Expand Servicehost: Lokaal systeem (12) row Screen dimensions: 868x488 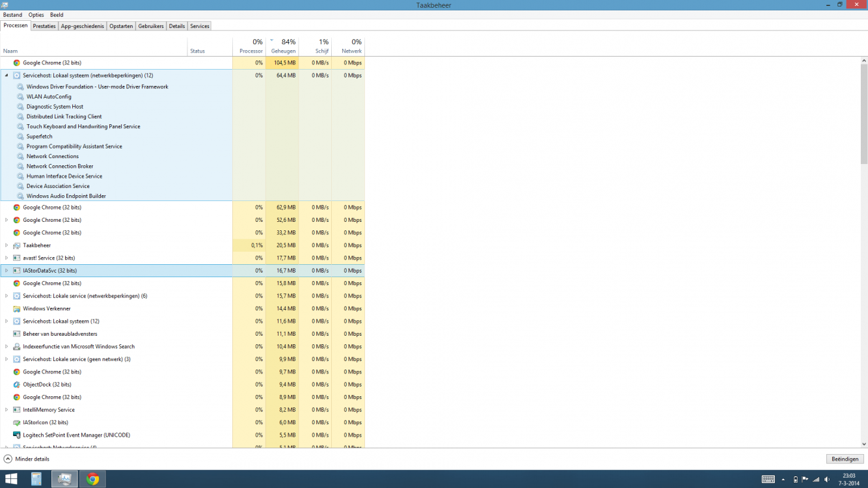click(x=7, y=321)
